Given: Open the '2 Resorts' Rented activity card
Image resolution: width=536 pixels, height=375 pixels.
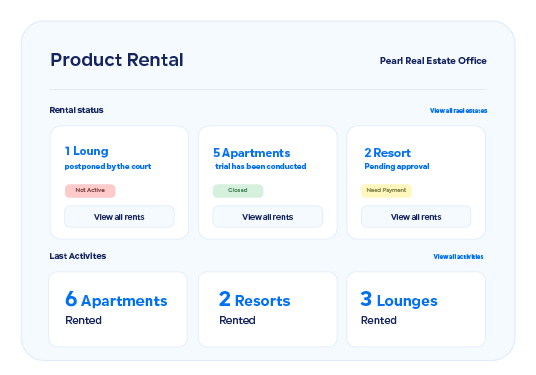Looking at the screenshot, I should click(x=268, y=309).
